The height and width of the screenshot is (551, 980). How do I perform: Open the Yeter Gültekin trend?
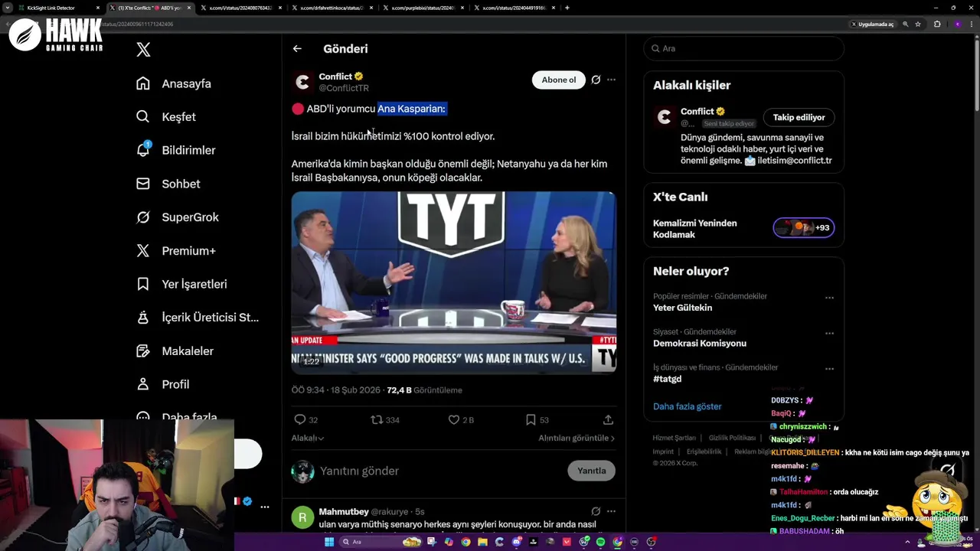pyautogui.click(x=682, y=308)
